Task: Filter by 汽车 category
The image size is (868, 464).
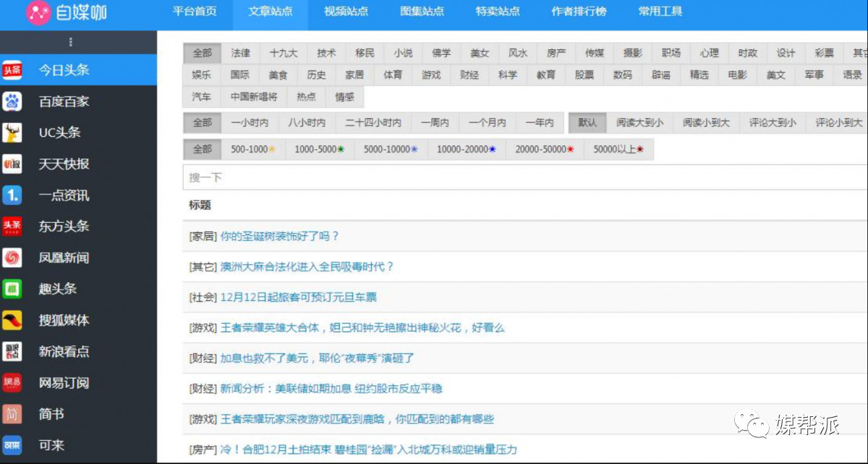Action: [x=202, y=97]
